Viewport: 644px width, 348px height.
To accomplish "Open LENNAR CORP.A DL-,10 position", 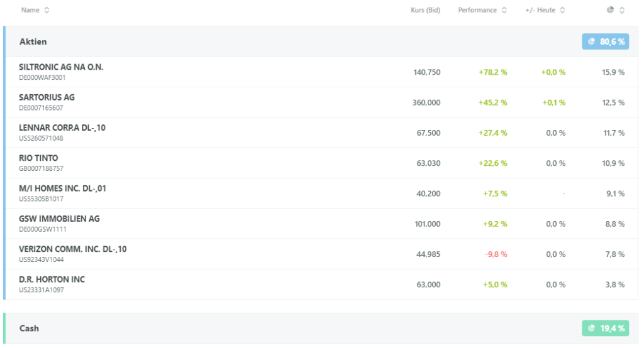I will 62,128.
